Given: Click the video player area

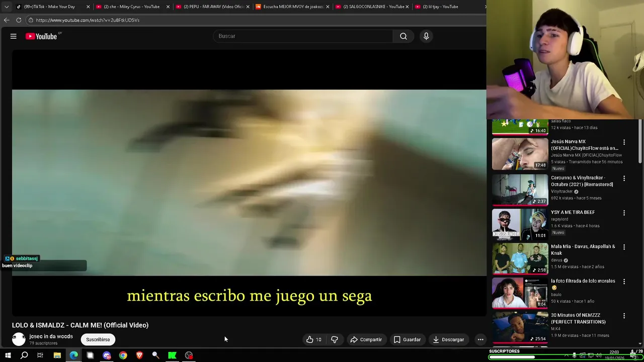Looking at the screenshot, I should coord(249,183).
